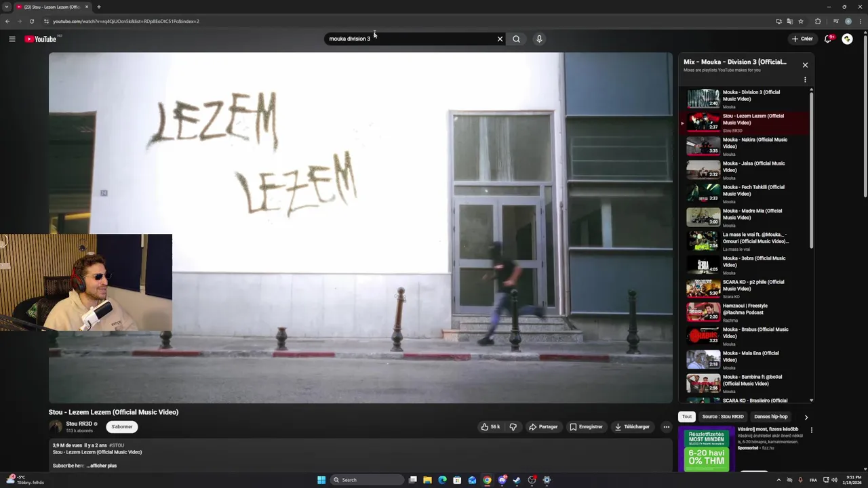Select La mass le vrai - Omouri item
The width and height of the screenshot is (868, 488).
click(x=745, y=241)
